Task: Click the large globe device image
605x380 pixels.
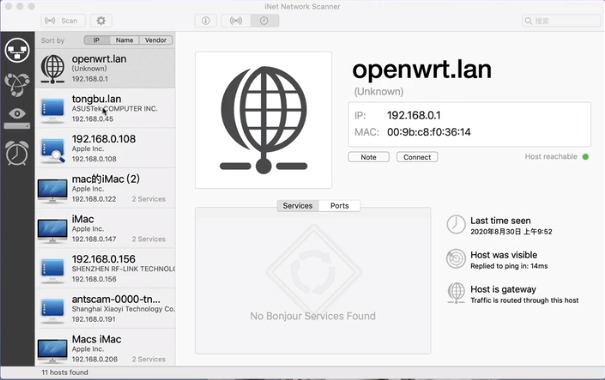Action: click(x=264, y=120)
